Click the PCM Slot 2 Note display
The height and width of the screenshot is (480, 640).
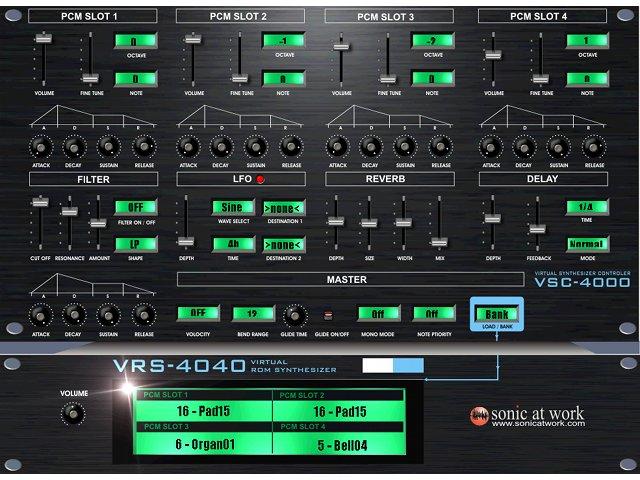click(x=284, y=79)
